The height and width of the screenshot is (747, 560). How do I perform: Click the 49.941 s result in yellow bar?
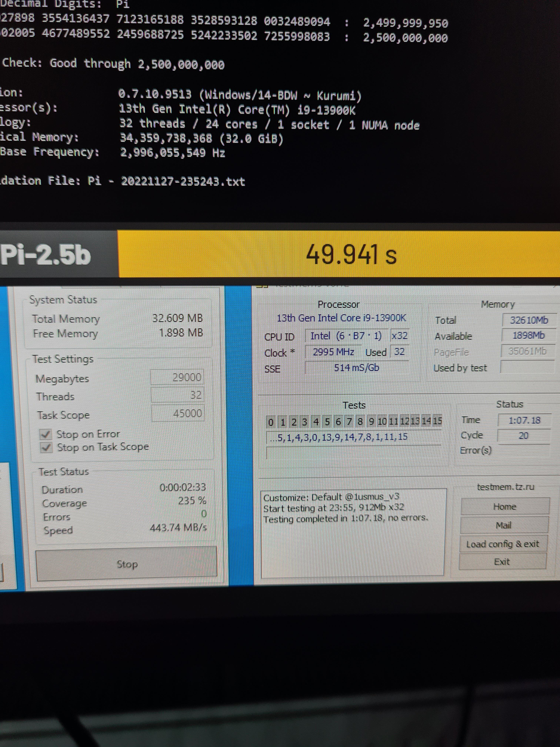click(351, 255)
